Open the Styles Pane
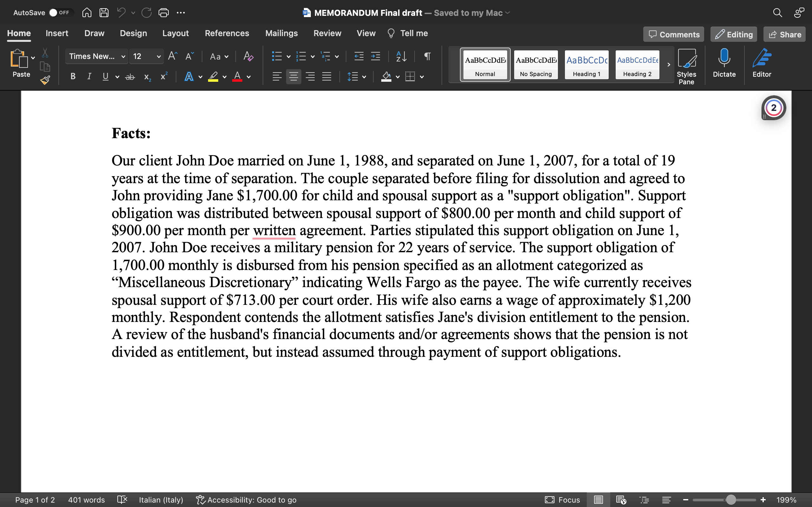Image resolution: width=812 pixels, height=507 pixels. pos(687,65)
